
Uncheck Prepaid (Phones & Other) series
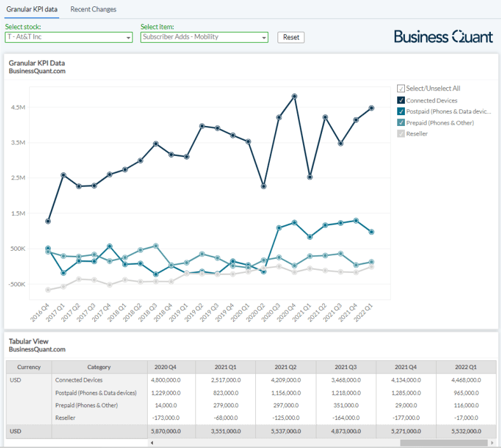click(x=400, y=122)
